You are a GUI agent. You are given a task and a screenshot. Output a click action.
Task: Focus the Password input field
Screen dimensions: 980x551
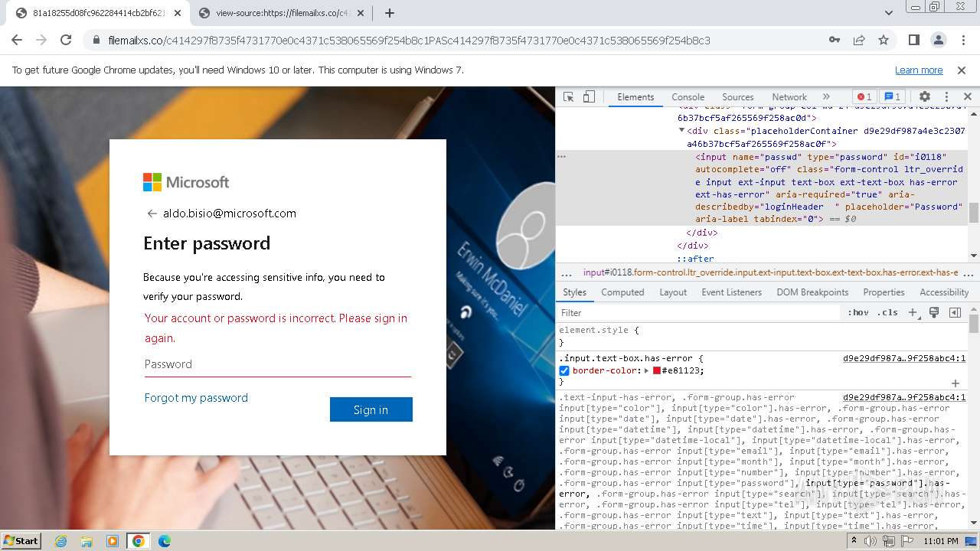pos(278,364)
